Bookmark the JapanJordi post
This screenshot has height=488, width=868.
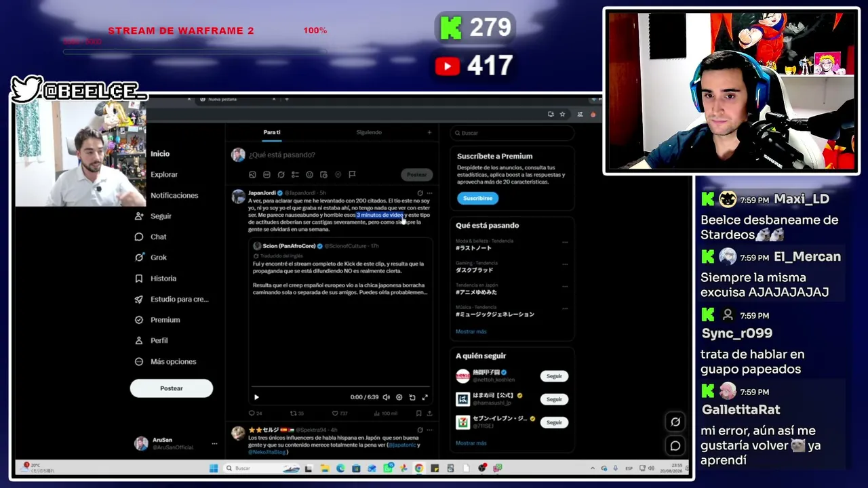[x=419, y=413]
